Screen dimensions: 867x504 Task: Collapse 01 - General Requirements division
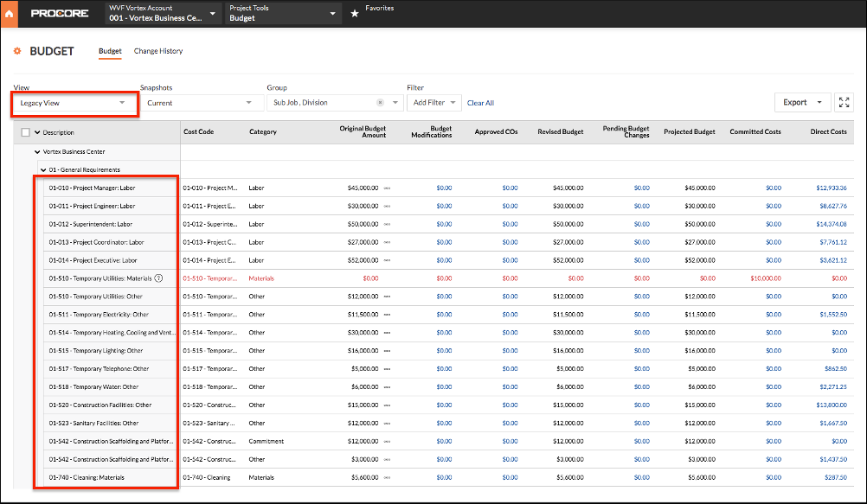[x=43, y=170]
